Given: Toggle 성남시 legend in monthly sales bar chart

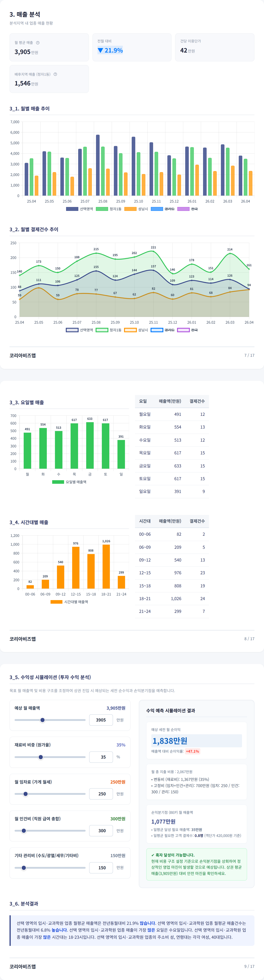Looking at the screenshot, I should (x=136, y=209).
